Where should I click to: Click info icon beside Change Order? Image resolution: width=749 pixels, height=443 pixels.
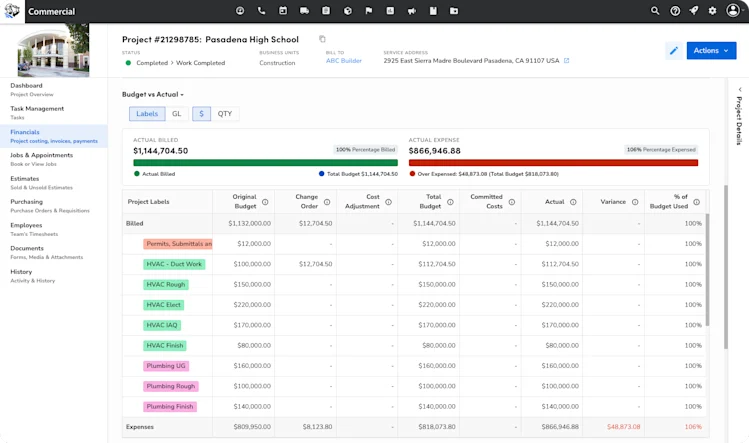[327, 202]
